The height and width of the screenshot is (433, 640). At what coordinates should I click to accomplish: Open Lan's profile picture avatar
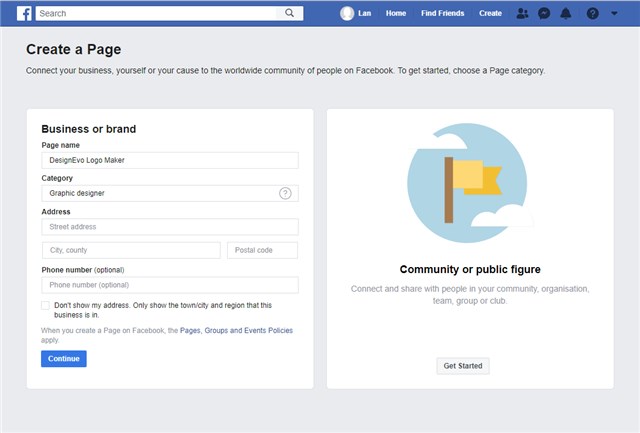point(347,13)
